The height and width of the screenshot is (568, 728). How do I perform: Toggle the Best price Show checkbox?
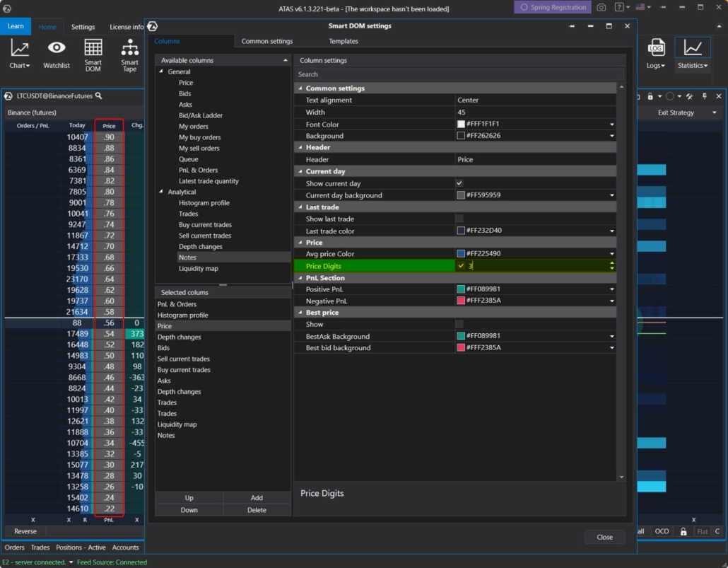[x=459, y=324]
